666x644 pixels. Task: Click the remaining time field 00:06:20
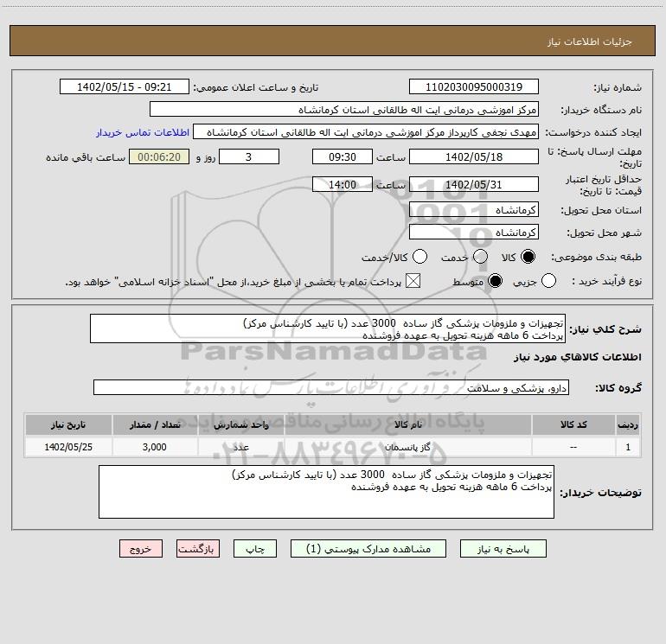coord(159,157)
